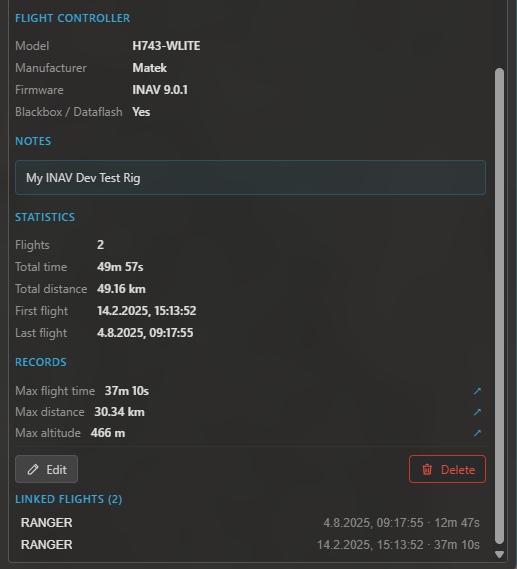Click the vertical scrollbar thumb
This screenshot has width=517, height=569.
(500, 306)
